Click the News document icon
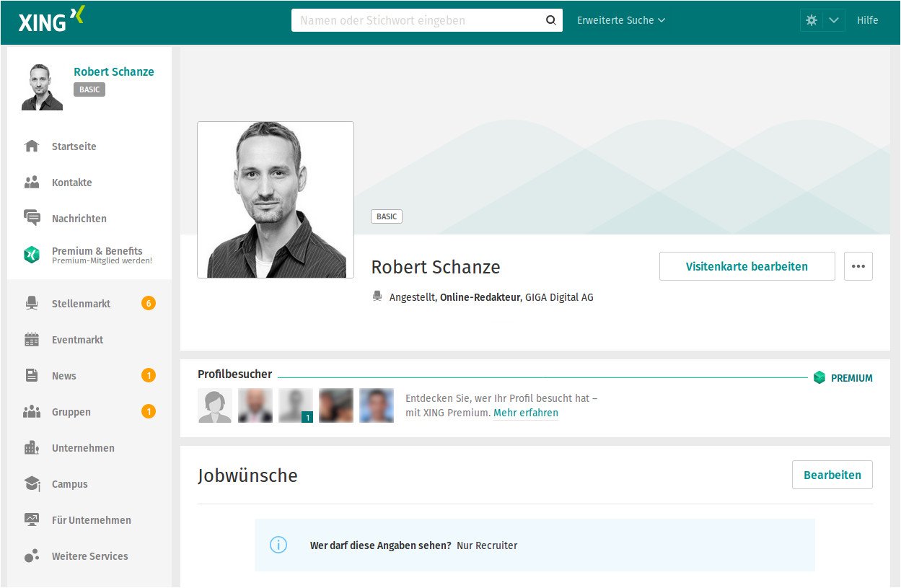The image size is (901, 588). point(32,376)
